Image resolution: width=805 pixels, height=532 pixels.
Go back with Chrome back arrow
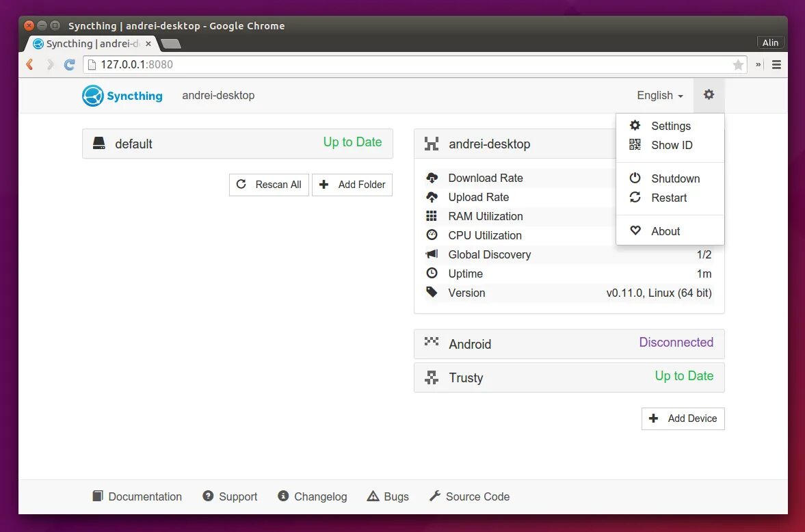30,64
